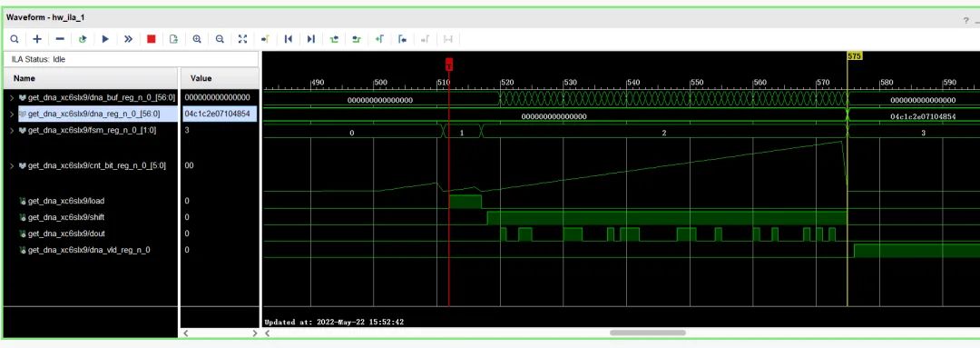Click the plus icon to add probes
Image resolution: width=980 pixels, height=348 pixels.
tap(37, 39)
